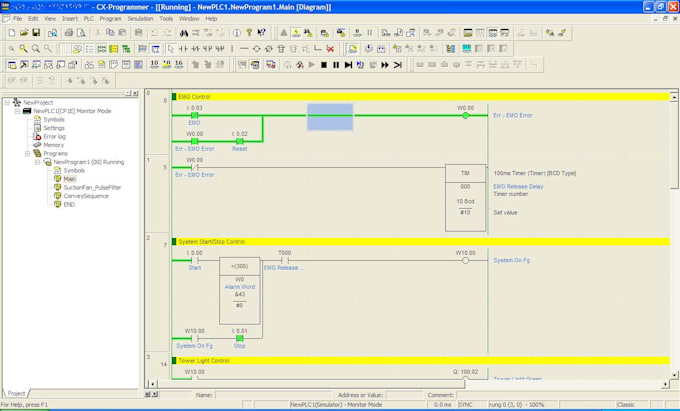
Task: Select the TIM timer instruction block
Action: [465, 198]
